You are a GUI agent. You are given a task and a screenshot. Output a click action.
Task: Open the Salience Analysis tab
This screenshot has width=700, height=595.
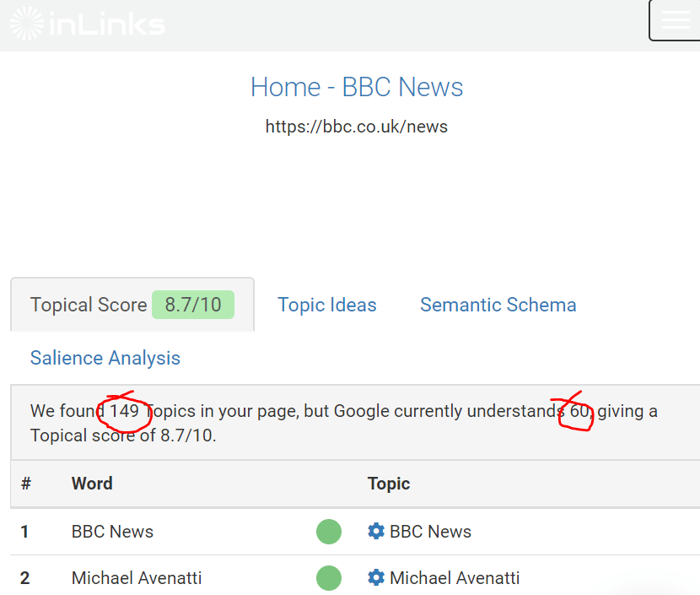(105, 358)
